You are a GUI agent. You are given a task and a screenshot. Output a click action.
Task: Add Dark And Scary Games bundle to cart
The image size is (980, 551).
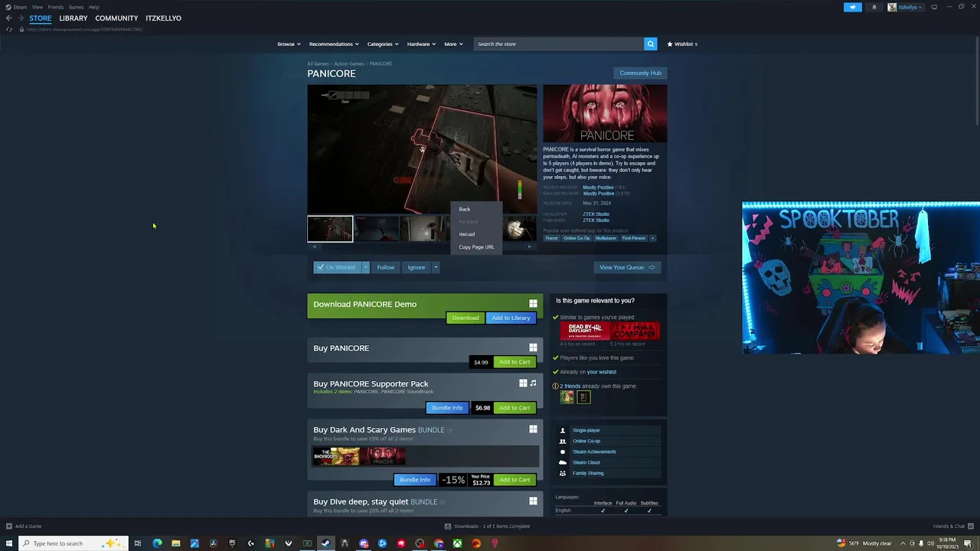(x=514, y=480)
